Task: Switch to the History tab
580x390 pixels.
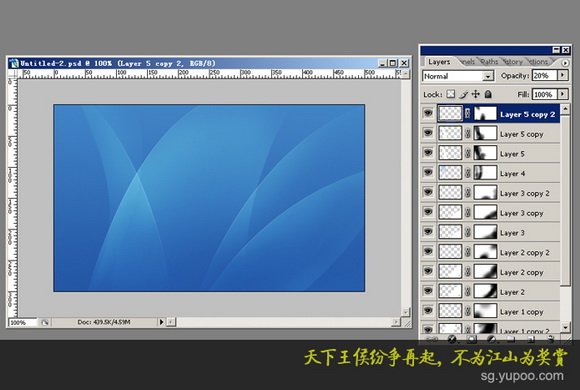Action: pos(513,62)
